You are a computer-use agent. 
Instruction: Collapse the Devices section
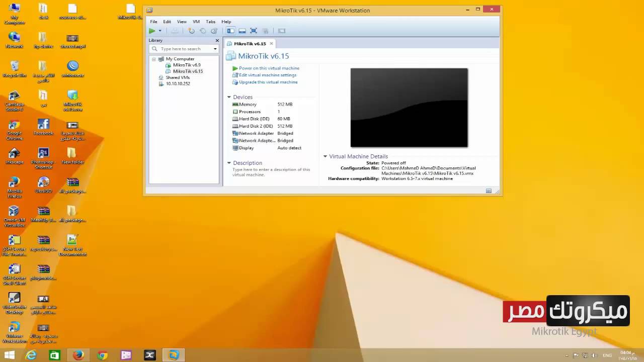229,97
